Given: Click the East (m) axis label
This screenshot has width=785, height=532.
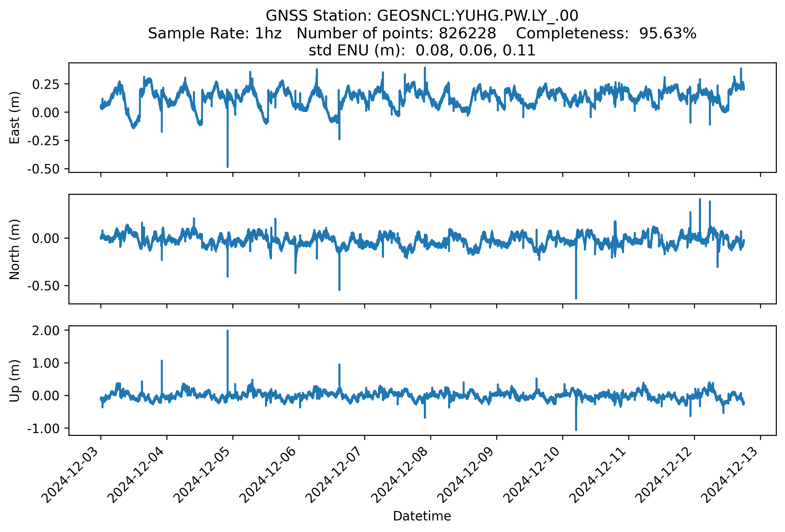Looking at the screenshot, I should tap(14, 117).
